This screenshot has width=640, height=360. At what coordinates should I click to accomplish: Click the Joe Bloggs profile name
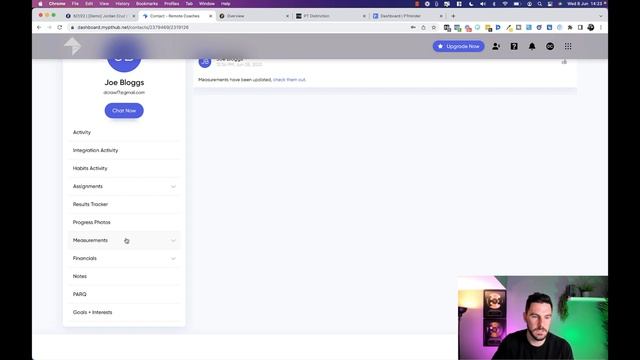(124, 82)
